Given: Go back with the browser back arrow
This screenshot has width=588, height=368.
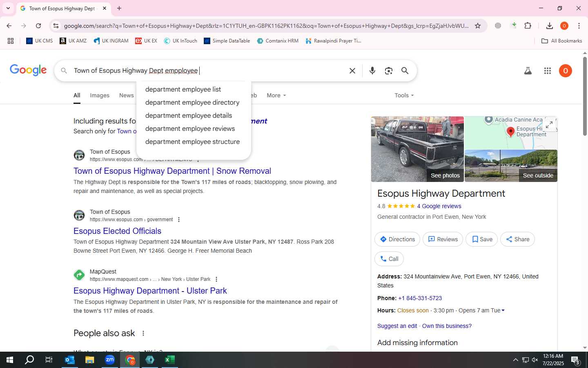Looking at the screenshot, I should (9, 26).
